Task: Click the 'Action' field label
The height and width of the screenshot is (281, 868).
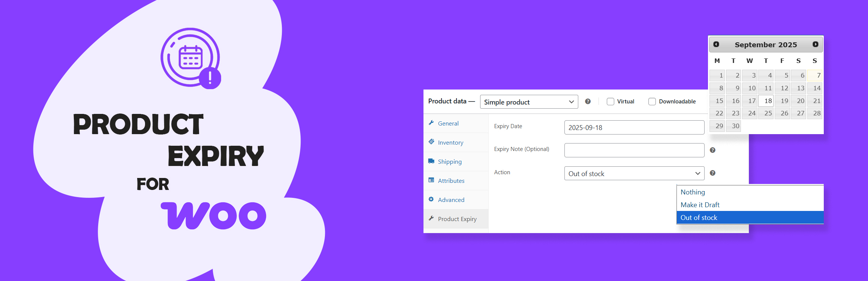Action: pos(502,172)
